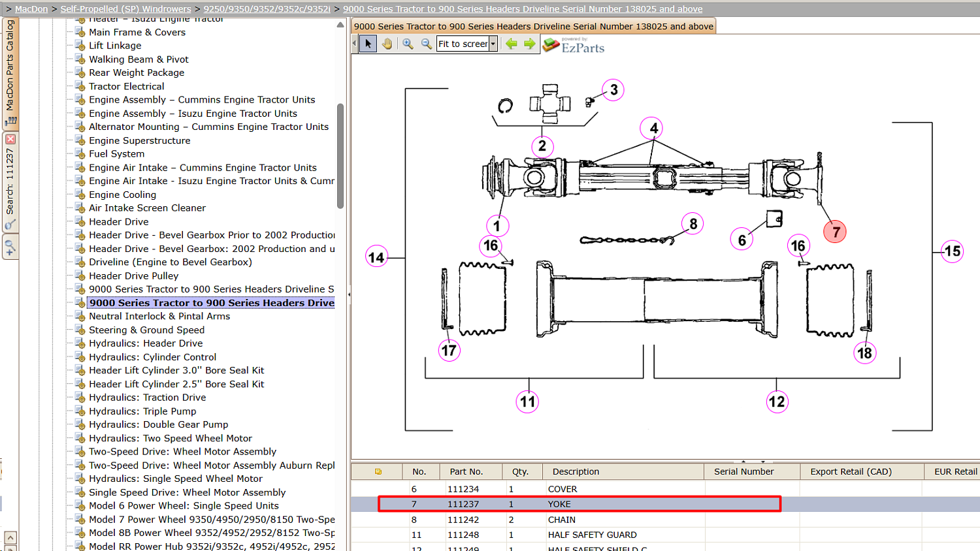Click callout 12 in the diagram
Screen dimensions: 980x551
coord(777,401)
